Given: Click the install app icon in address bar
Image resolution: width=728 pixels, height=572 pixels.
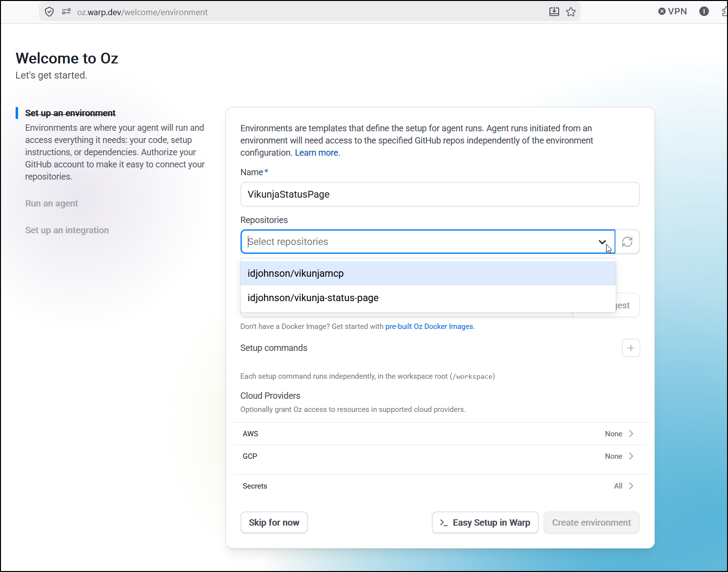Looking at the screenshot, I should tap(554, 12).
